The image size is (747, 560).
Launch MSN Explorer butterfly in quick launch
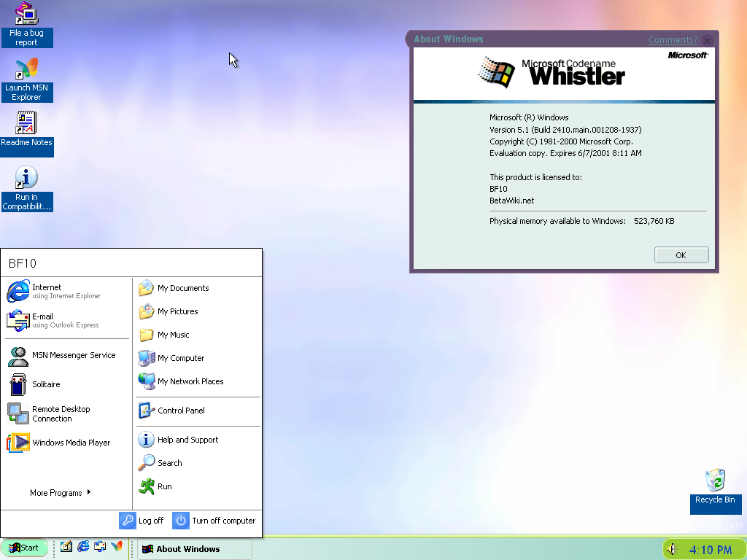click(x=117, y=547)
